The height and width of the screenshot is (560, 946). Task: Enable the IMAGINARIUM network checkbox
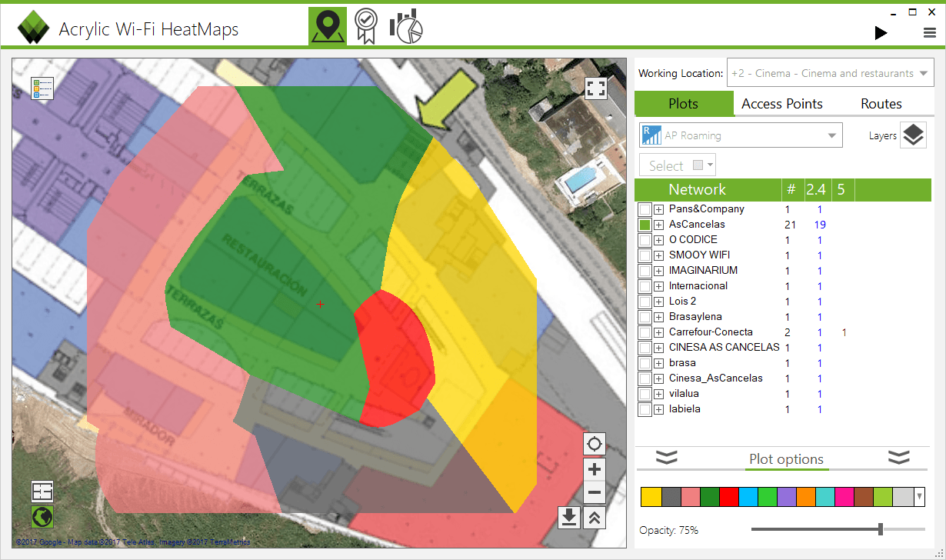click(645, 271)
